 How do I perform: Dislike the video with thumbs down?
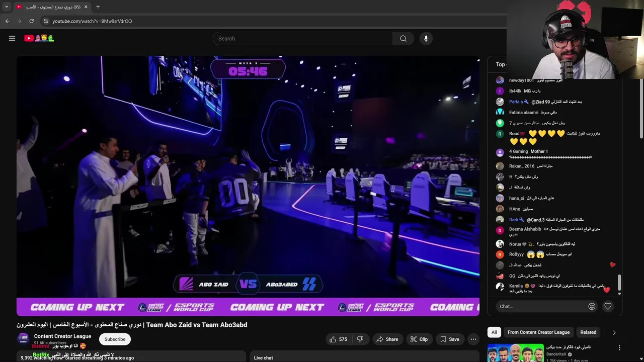pyautogui.click(x=360, y=339)
